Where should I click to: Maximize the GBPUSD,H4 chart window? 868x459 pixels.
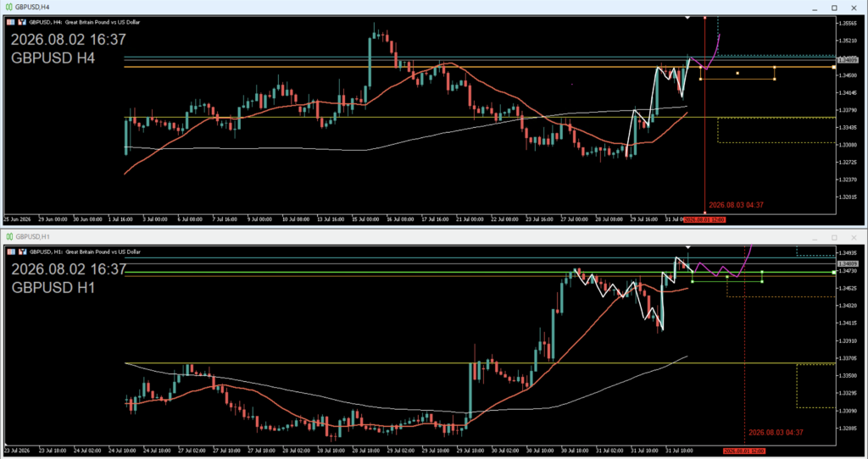tap(834, 8)
